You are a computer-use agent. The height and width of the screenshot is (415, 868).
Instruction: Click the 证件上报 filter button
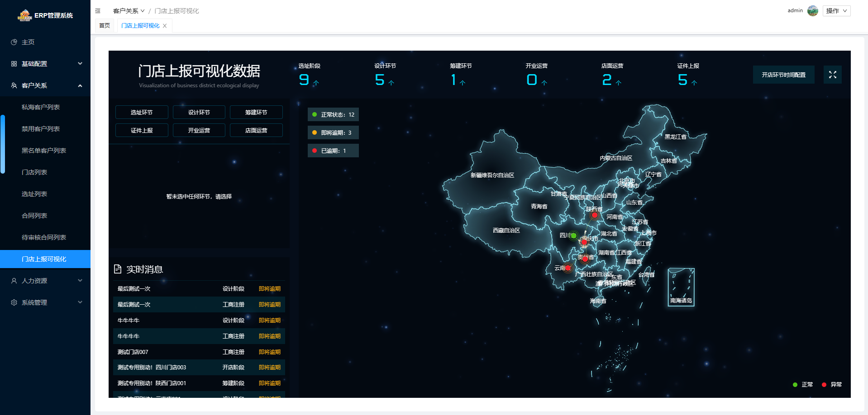(142, 130)
